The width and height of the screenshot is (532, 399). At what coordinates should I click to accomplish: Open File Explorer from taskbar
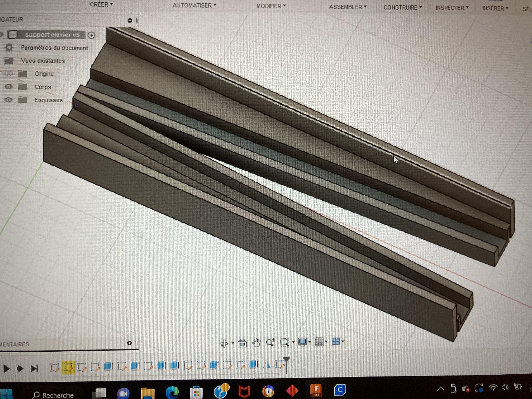click(147, 393)
